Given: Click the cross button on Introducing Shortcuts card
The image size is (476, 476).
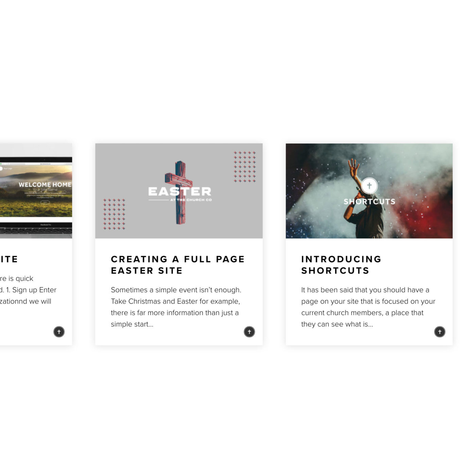Looking at the screenshot, I should [x=440, y=331].
